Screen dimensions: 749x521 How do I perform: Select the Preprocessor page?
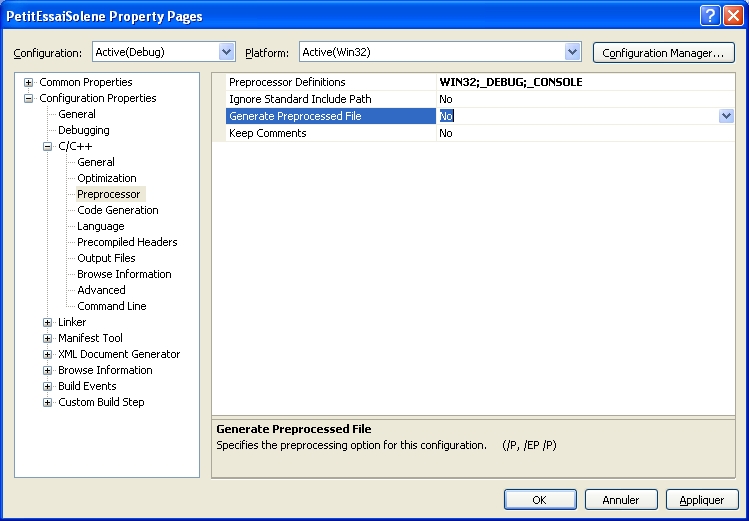coord(109,194)
